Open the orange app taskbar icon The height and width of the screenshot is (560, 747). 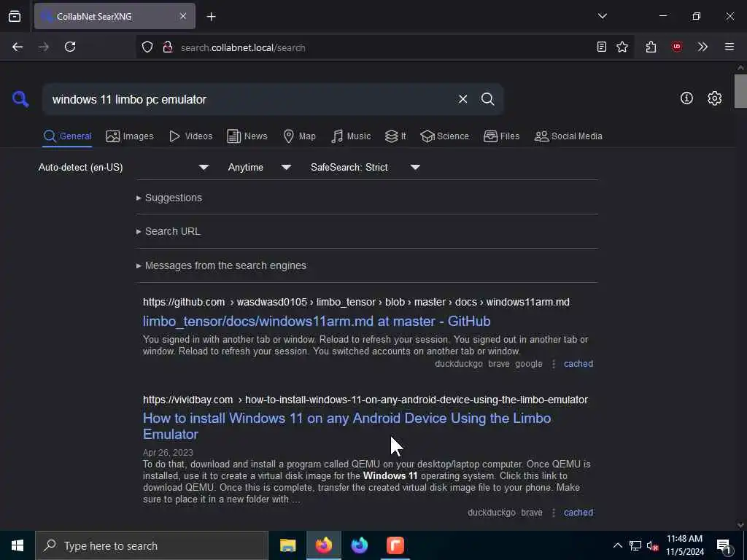point(395,545)
